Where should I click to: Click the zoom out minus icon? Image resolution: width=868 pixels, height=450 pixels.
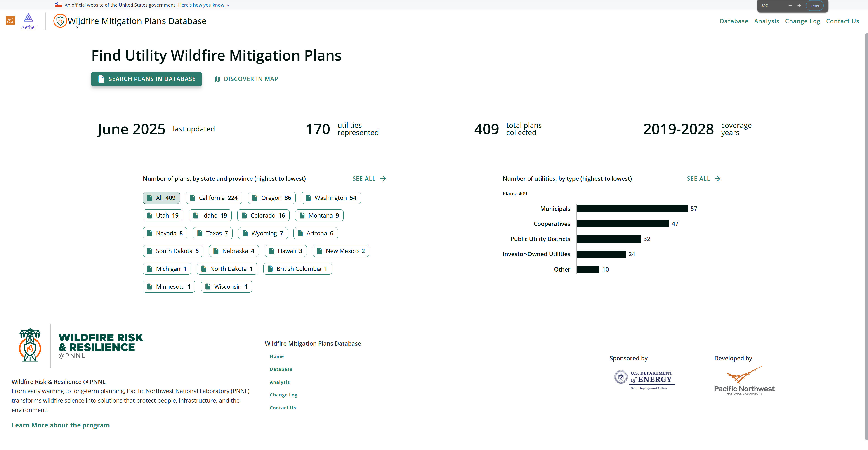tap(790, 6)
